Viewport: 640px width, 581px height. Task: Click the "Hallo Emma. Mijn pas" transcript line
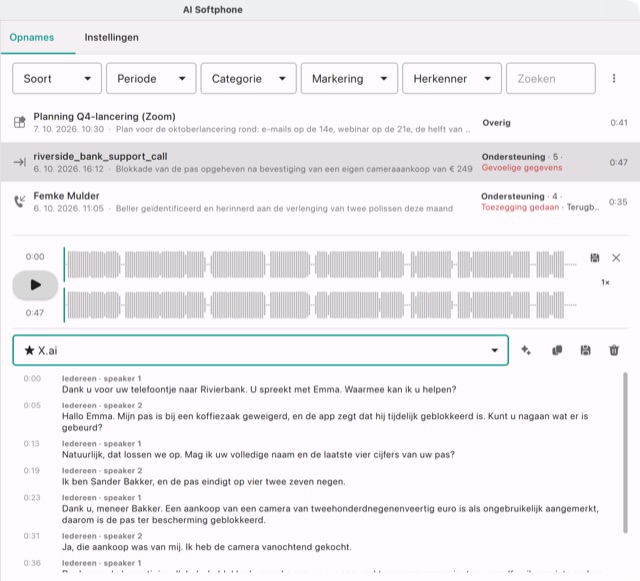[x=325, y=422]
